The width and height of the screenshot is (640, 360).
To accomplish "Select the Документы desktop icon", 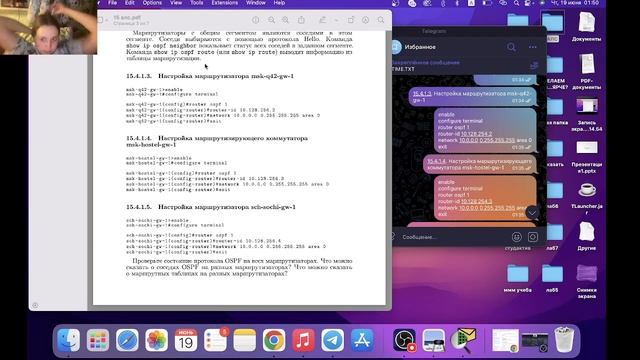I will coord(587,27).
